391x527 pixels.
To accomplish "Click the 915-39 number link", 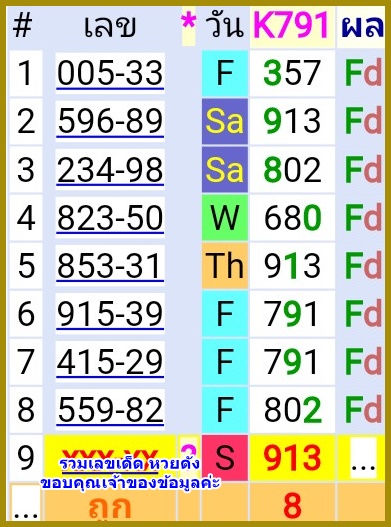I will [110, 314].
